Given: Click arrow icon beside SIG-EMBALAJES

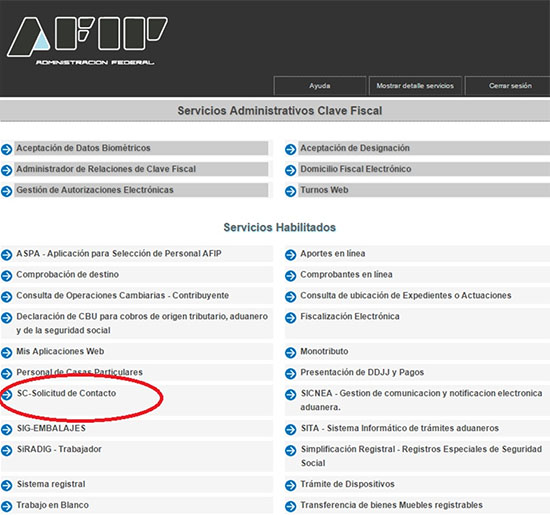Looking at the screenshot, I should click(6, 429).
